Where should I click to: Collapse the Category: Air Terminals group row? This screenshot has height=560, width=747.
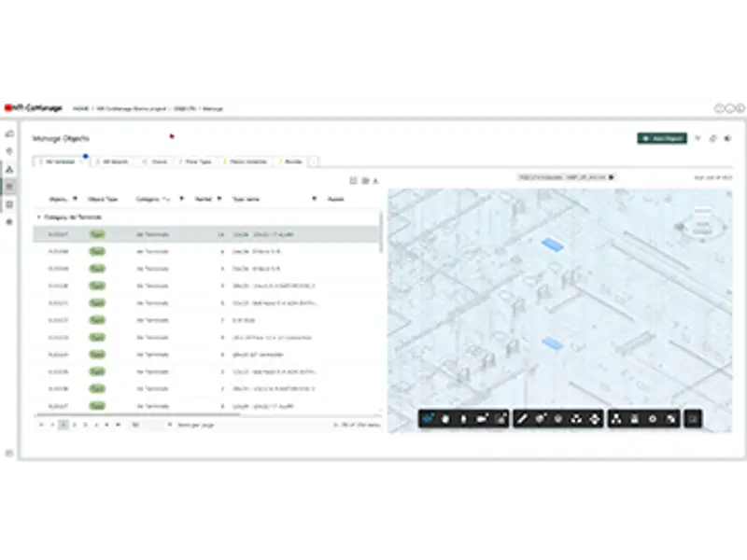[x=38, y=217]
